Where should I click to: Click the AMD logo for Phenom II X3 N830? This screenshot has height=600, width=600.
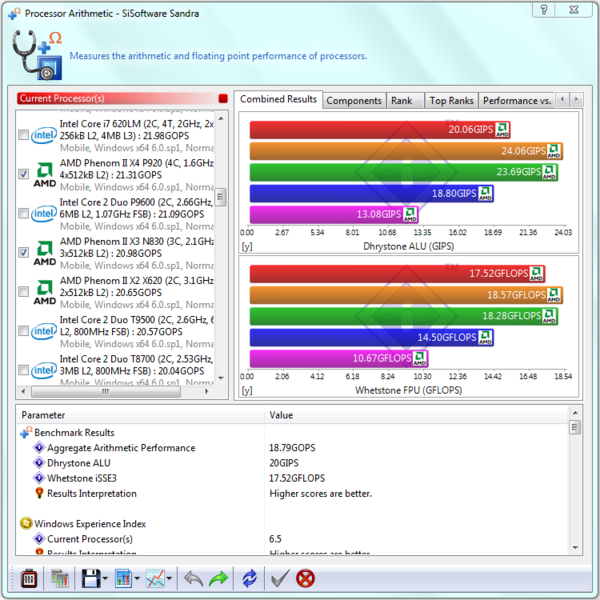click(45, 253)
